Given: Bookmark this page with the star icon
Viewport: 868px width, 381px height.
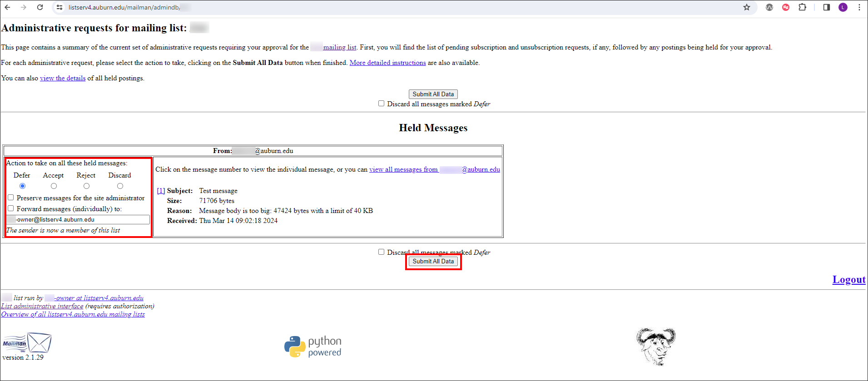Looking at the screenshot, I should (x=747, y=7).
